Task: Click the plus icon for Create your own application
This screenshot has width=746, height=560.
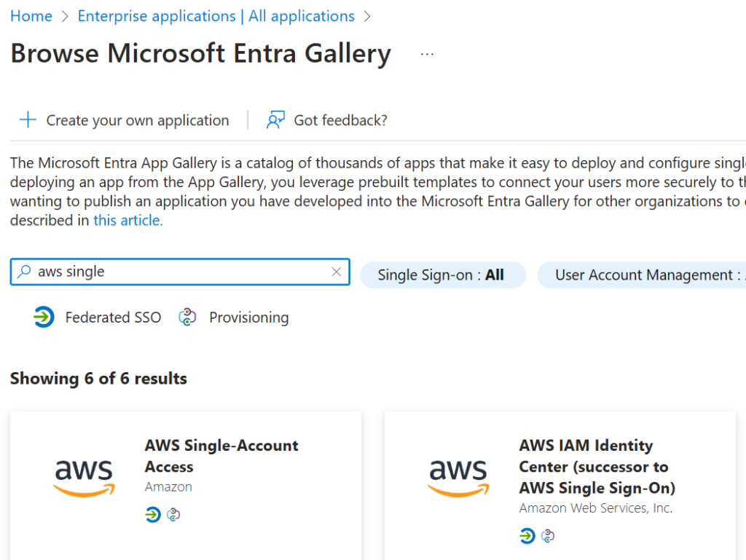Action: [x=28, y=120]
